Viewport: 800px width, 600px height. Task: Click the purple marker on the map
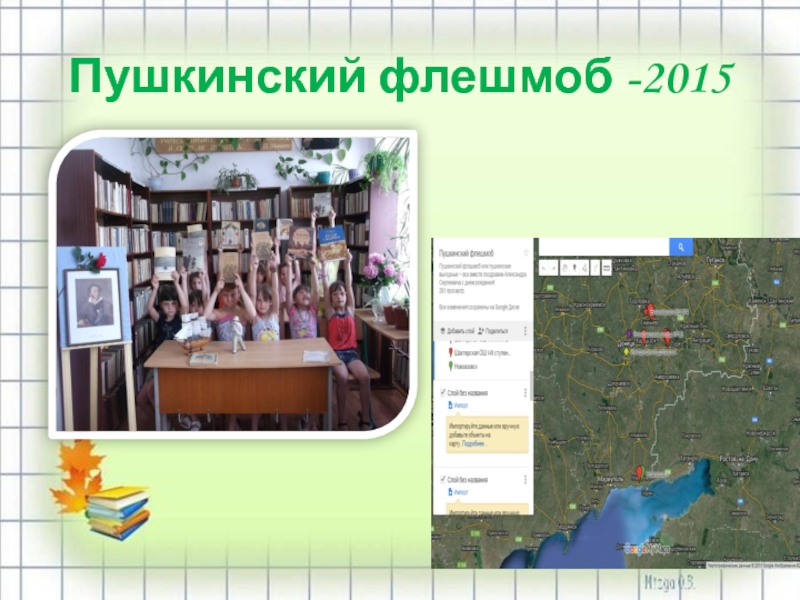(629, 334)
